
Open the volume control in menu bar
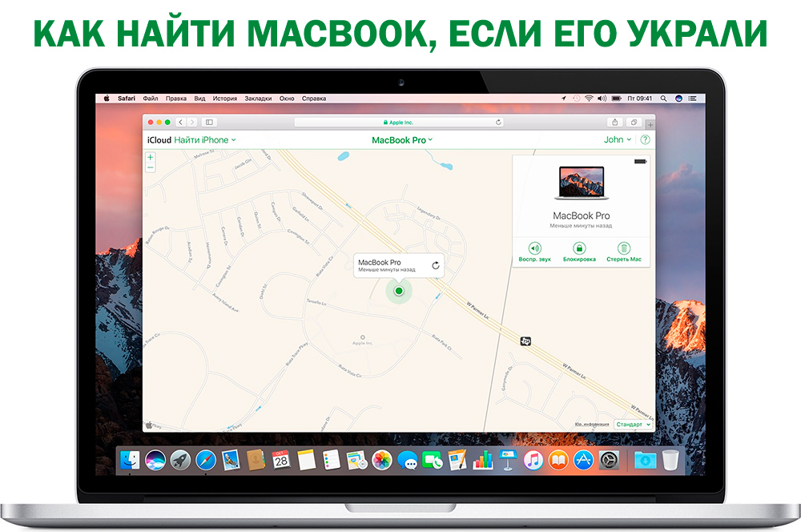(602, 98)
